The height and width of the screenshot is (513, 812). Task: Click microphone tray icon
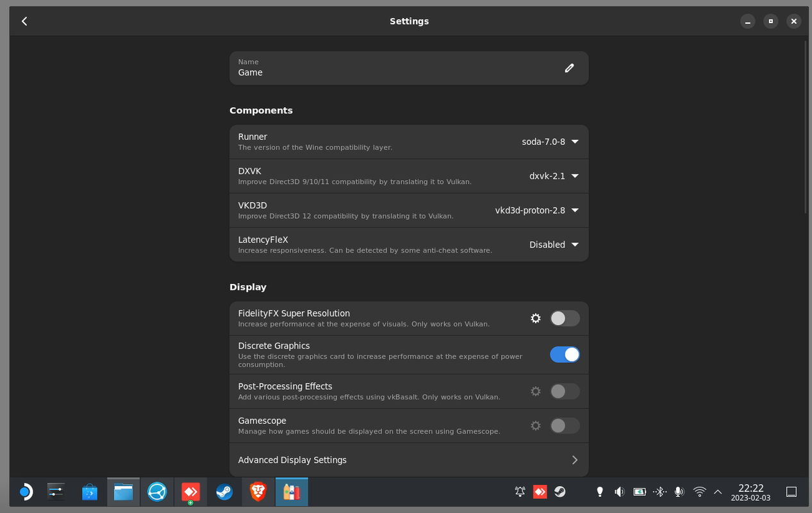pyautogui.click(x=679, y=492)
